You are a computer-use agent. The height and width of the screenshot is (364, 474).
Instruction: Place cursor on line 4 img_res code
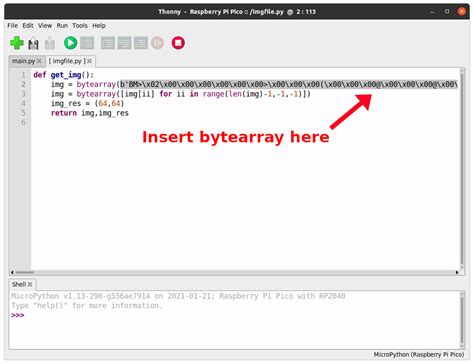87,103
